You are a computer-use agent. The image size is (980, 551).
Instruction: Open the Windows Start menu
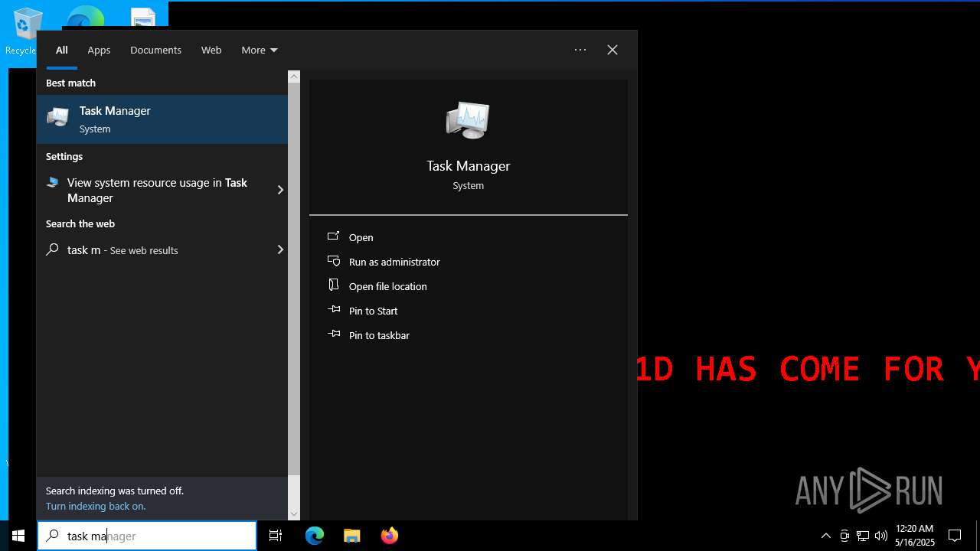click(18, 536)
